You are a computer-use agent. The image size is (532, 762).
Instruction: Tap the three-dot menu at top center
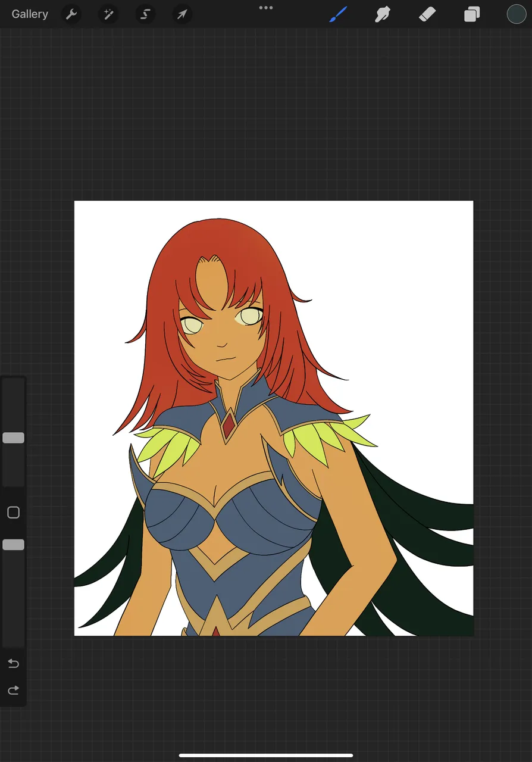coord(266,8)
